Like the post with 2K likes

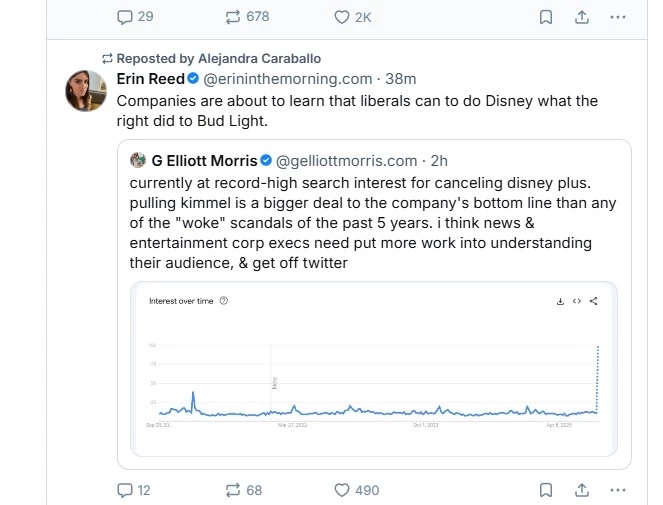click(x=342, y=16)
